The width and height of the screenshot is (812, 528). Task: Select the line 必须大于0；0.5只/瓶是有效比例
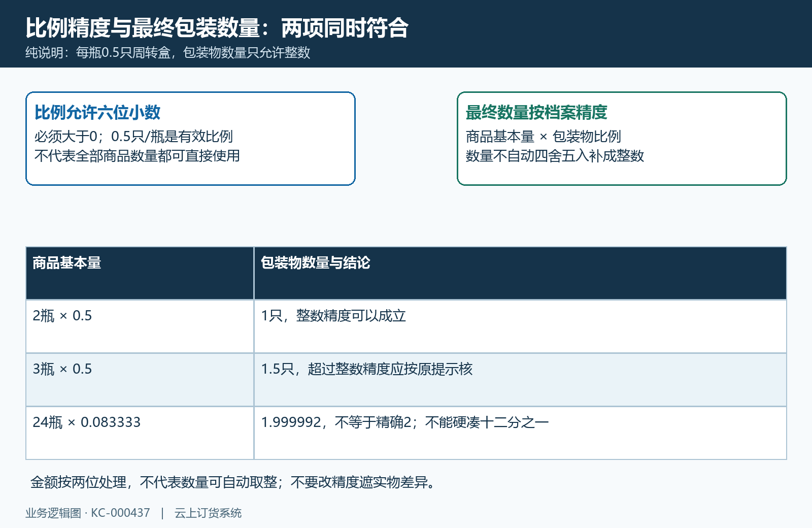pos(133,137)
